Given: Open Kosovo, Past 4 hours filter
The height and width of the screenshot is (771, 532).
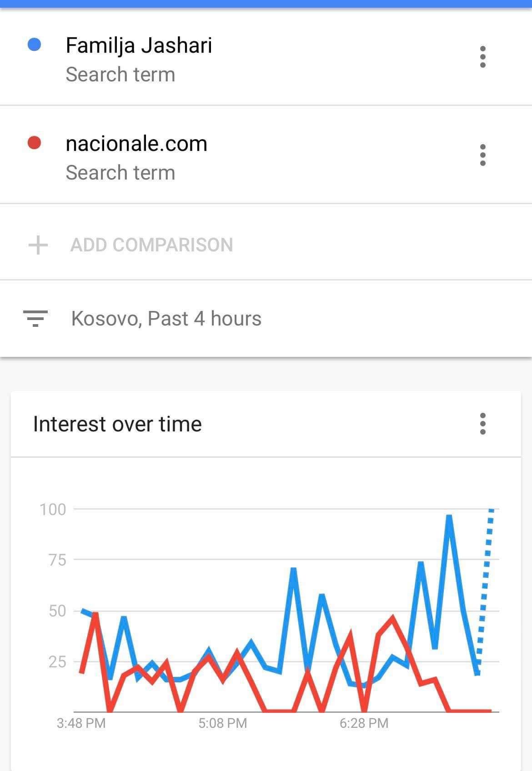Looking at the screenshot, I should [166, 319].
